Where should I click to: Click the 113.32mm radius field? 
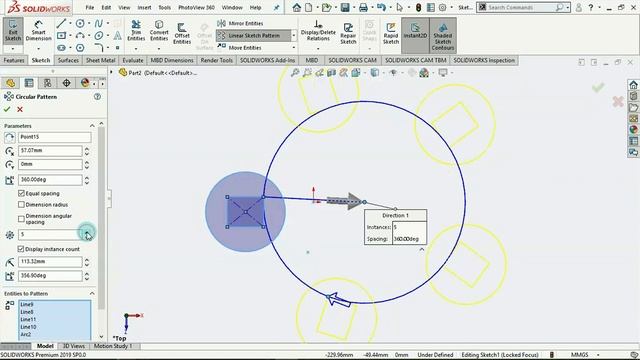point(50,262)
